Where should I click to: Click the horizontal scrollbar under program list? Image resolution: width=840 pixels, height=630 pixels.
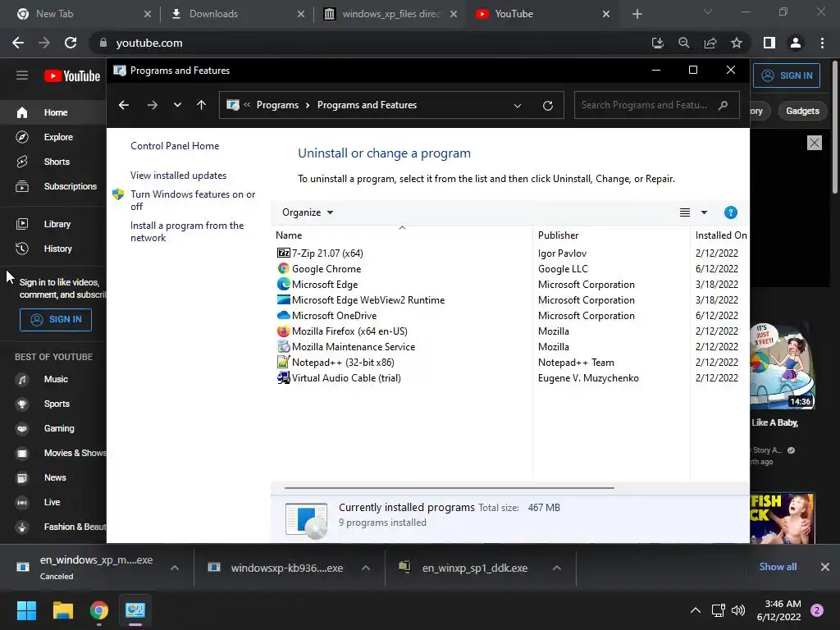coord(449,488)
